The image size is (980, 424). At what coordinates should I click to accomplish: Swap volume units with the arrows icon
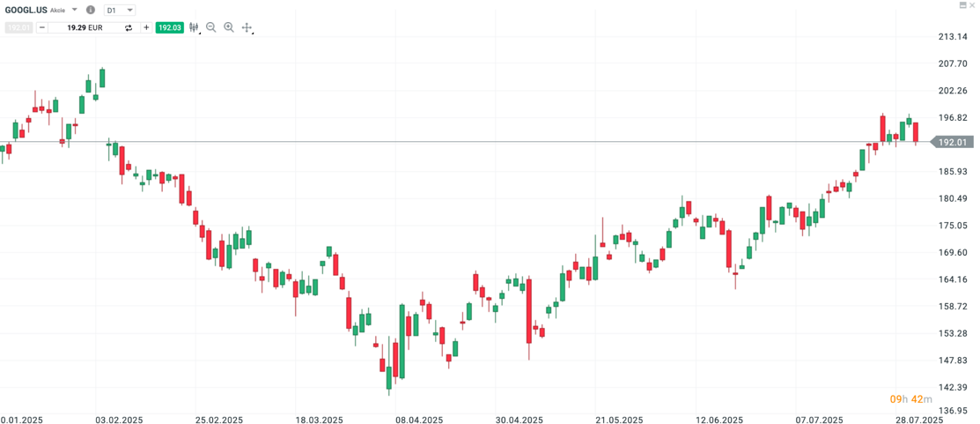tap(129, 27)
